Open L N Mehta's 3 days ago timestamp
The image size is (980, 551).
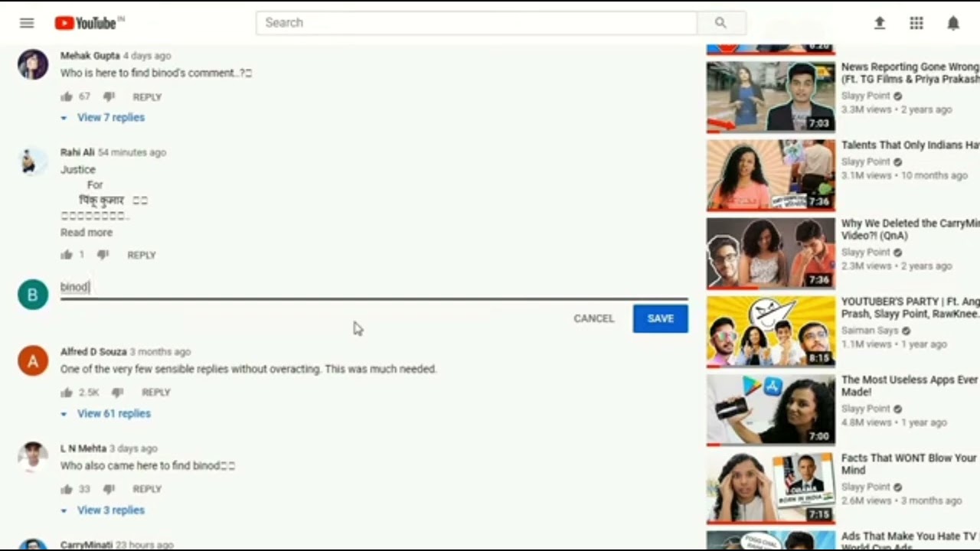(x=133, y=448)
